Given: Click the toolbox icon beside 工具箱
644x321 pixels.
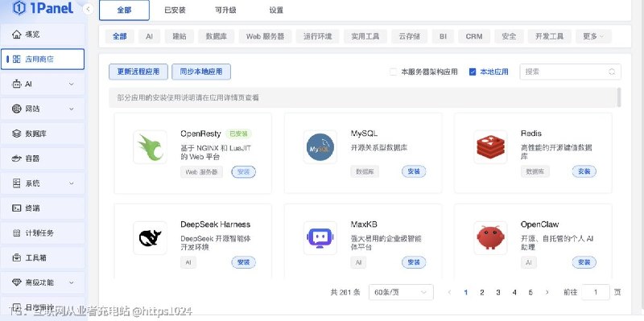Looking at the screenshot, I should 16,257.
